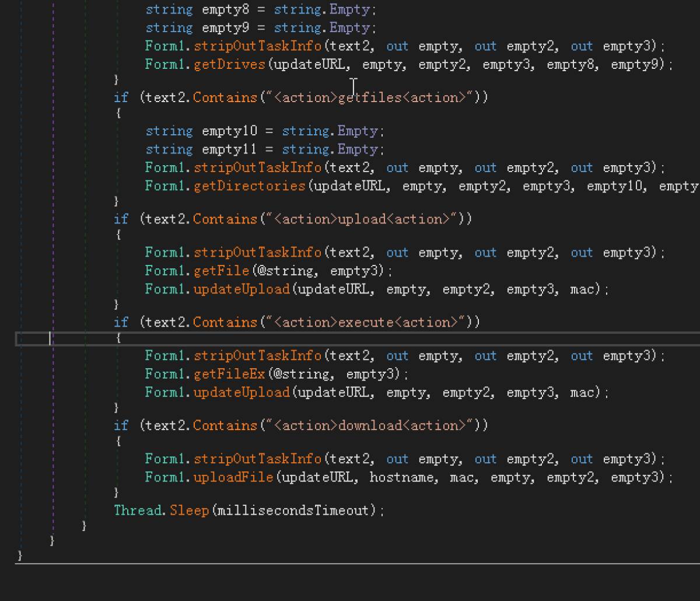Go to the uploadFile method reference
700x601 pixels.
coord(233,477)
